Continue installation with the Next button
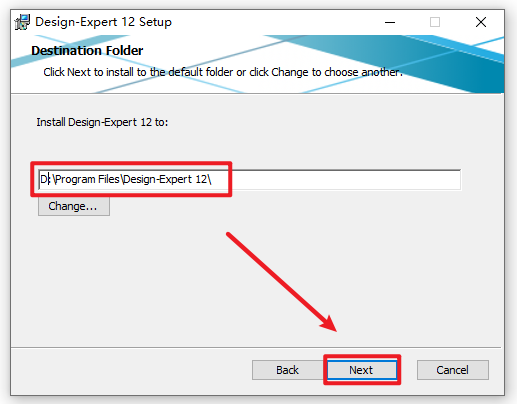Screen dimensions: 517x404 tap(362, 370)
